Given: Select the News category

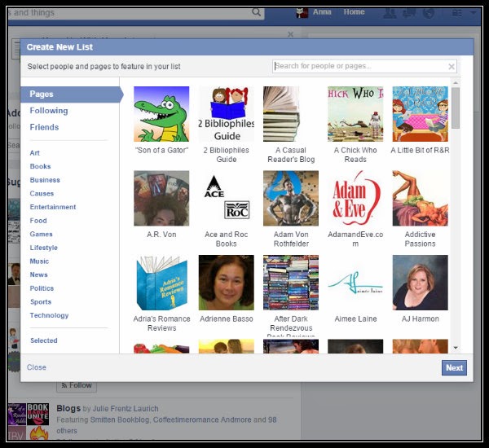Looking at the screenshot, I should [x=38, y=275].
